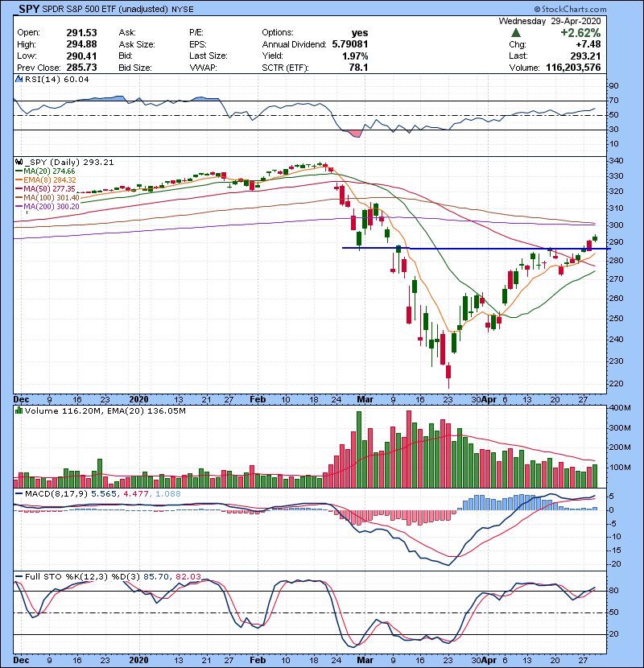Click 'Mar' on the price chart date axis
This screenshot has height=668, width=644.
pos(365,400)
